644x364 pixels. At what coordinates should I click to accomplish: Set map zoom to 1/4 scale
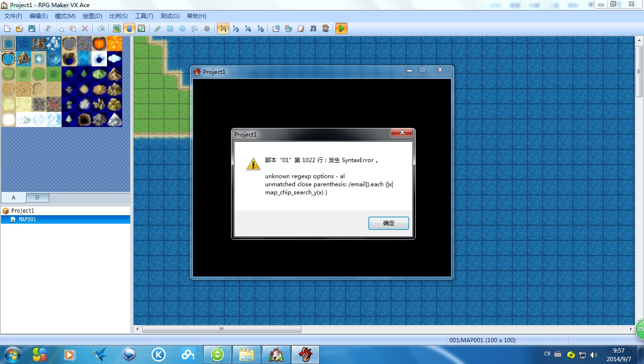(x=248, y=28)
